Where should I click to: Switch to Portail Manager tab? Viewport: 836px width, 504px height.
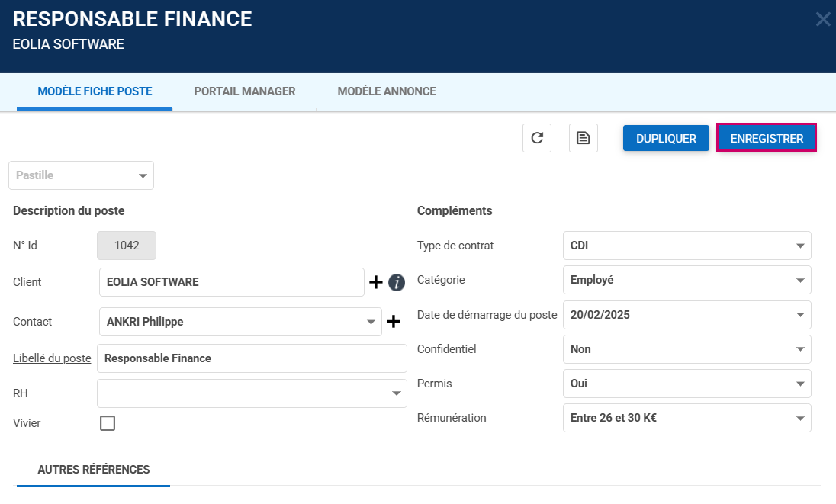point(245,91)
